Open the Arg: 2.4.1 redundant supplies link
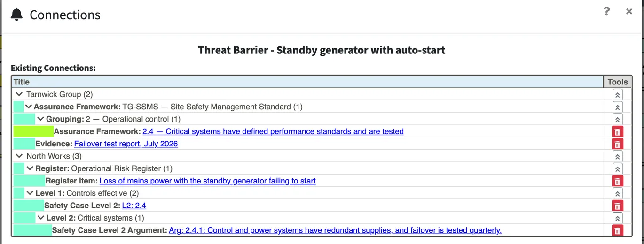Viewport: 644px width, 244px height. [335, 230]
